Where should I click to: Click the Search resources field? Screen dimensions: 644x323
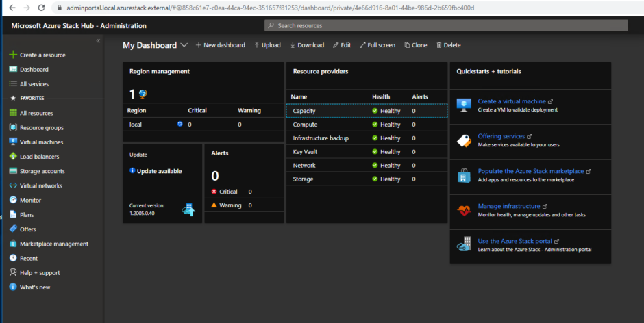pos(446,25)
